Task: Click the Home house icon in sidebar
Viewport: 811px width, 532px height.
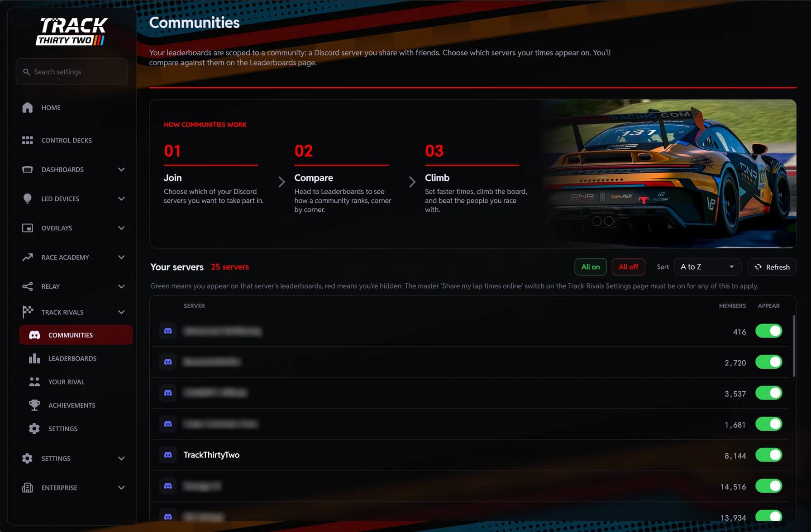Action: [x=28, y=107]
